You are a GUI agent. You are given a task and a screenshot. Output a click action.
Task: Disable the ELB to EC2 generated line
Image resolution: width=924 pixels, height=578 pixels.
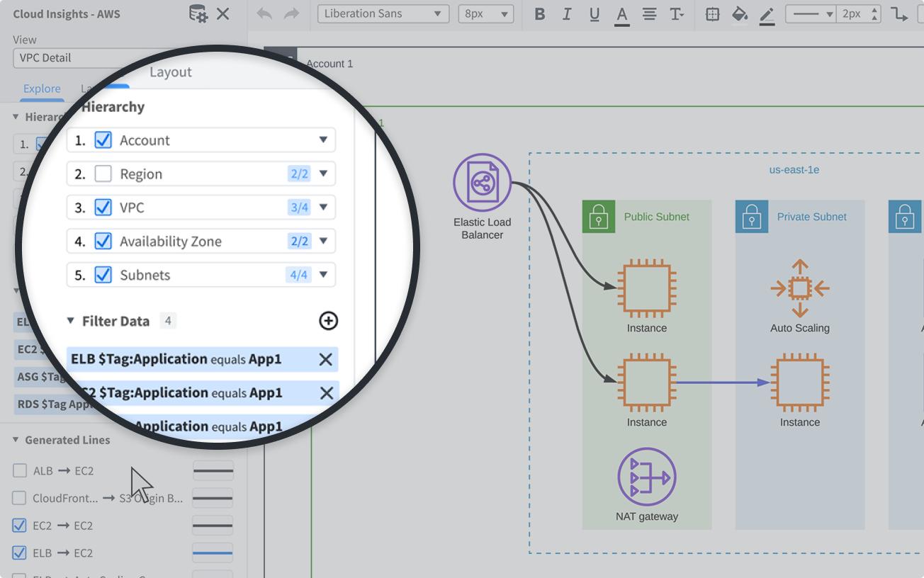20,552
